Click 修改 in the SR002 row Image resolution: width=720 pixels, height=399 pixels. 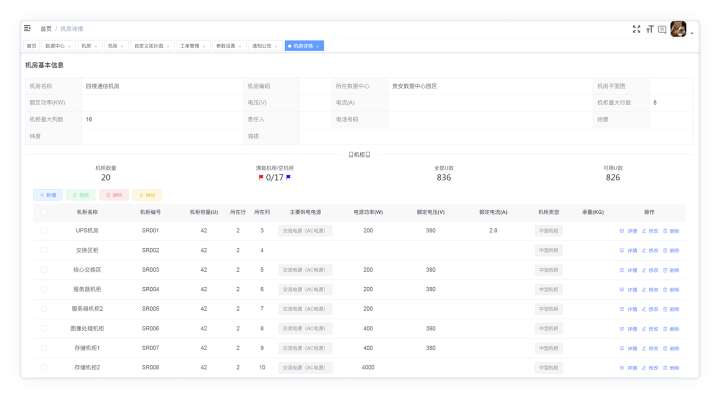pyautogui.click(x=650, y=251)
